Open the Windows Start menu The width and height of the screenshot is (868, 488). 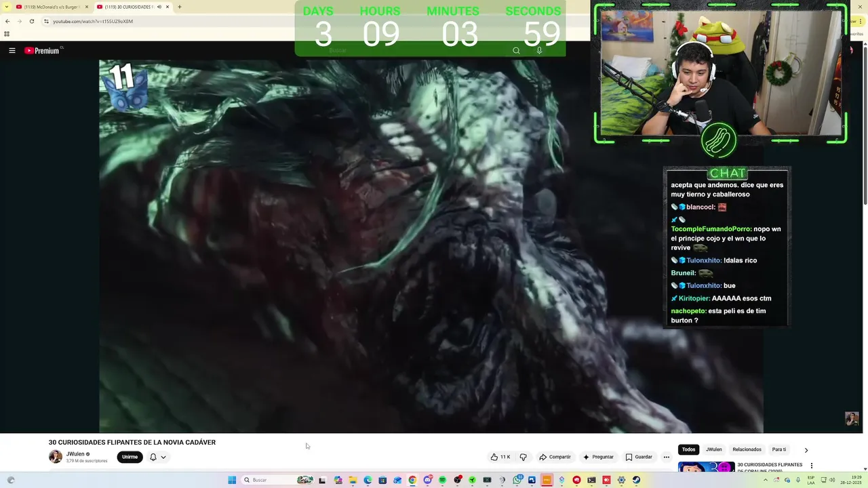pos(232,480)
